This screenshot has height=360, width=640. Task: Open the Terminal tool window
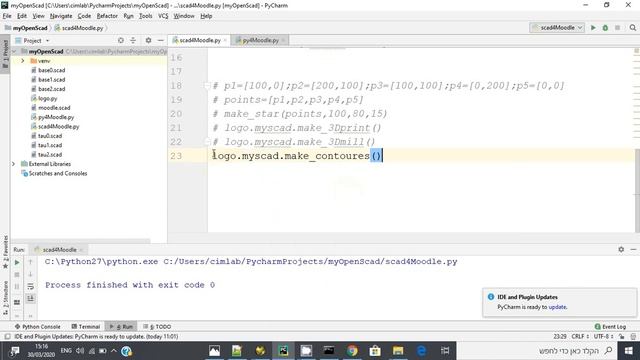[86, 327]
